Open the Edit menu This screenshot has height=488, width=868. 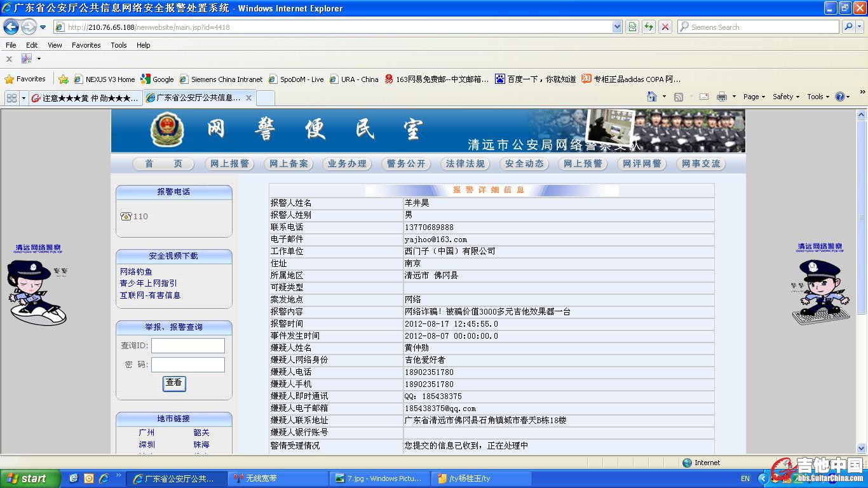click(x=32, y=45)
